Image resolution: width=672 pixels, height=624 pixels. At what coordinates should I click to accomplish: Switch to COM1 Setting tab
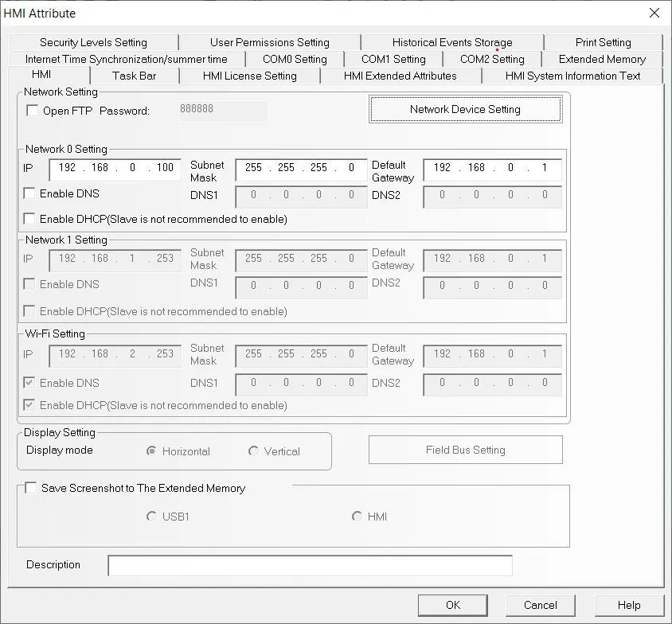pos(393,59)
